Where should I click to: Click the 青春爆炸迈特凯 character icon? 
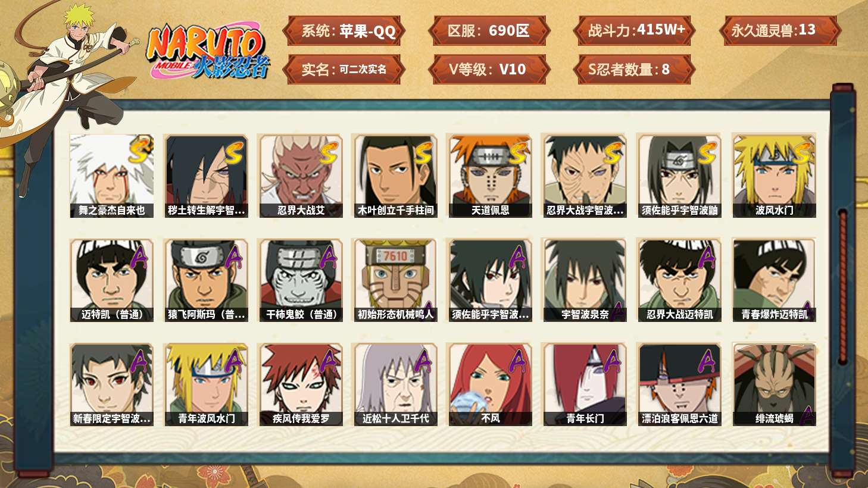(x=774, y=280)
